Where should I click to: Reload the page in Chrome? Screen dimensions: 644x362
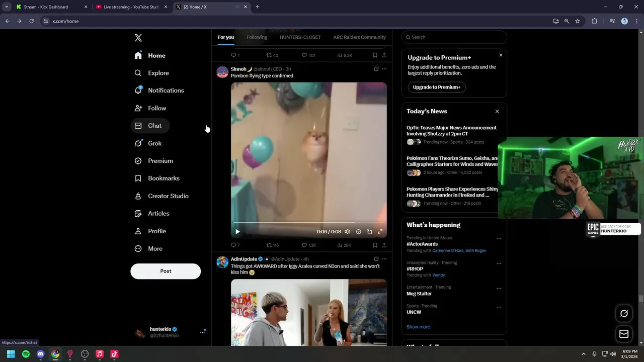click(31, 21)
